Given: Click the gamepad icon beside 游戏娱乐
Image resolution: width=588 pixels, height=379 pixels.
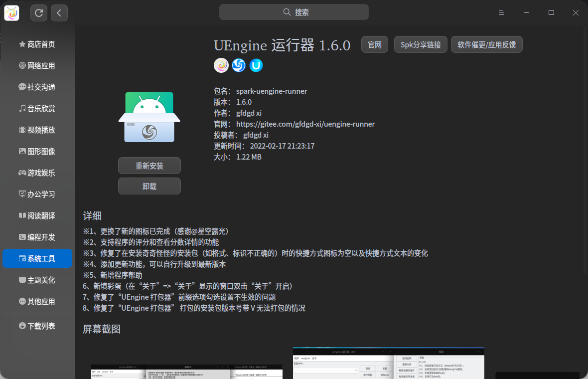Looking at the screenshot, I should click(x=22, y=173).
